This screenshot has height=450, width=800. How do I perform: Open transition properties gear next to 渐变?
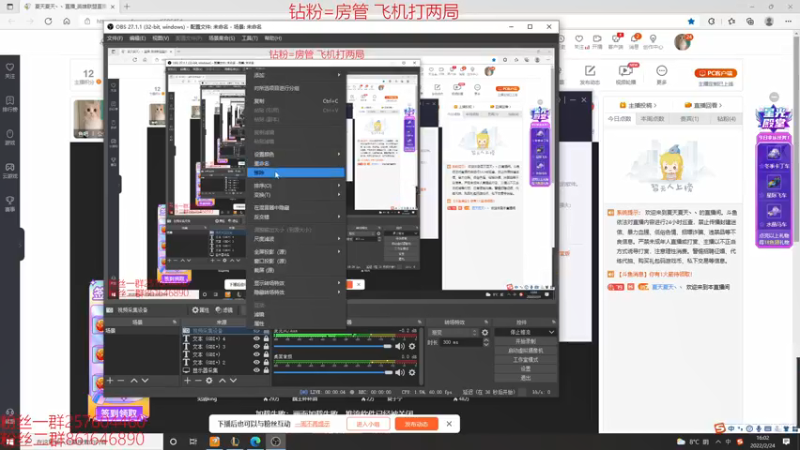(x=485, y=333)
